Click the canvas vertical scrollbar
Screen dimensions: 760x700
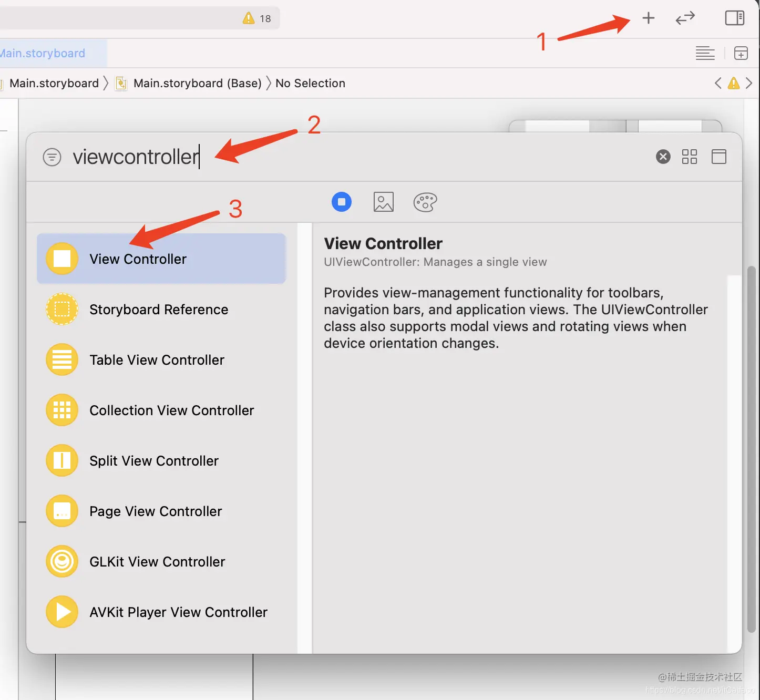tap(751, 449)
